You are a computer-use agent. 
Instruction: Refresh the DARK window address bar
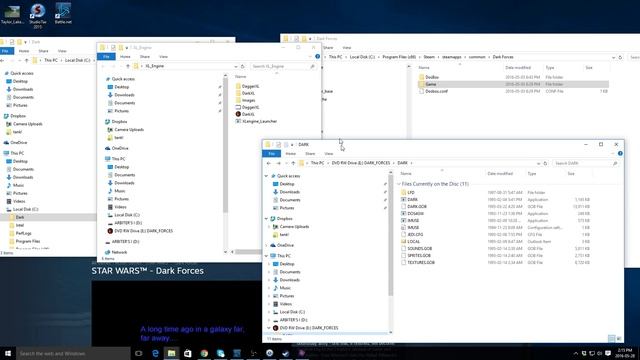[x=545, y=163]
